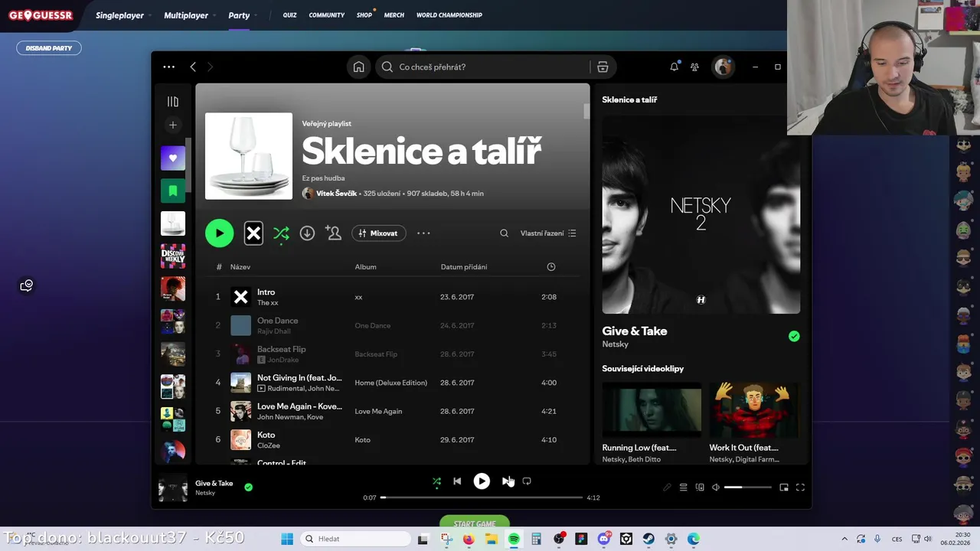Open the Vlastní řazení sort dropdown
This screenshot has height=551, width=980.
point(548,233)
